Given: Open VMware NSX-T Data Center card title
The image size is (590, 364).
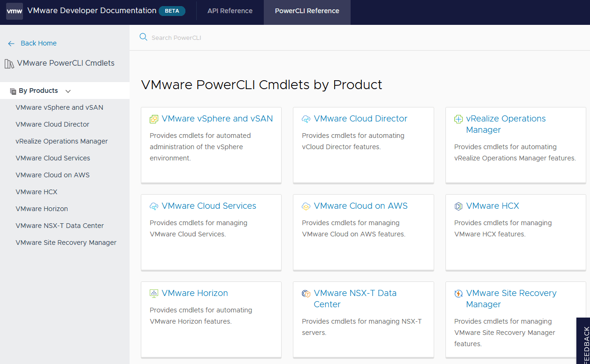Looking at the screenshot, I should [355, 299].
